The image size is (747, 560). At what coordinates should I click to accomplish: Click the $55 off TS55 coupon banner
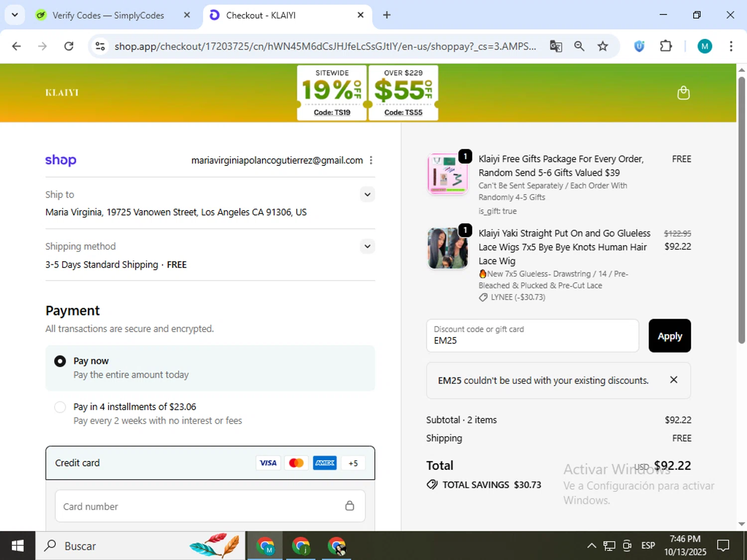403,93
